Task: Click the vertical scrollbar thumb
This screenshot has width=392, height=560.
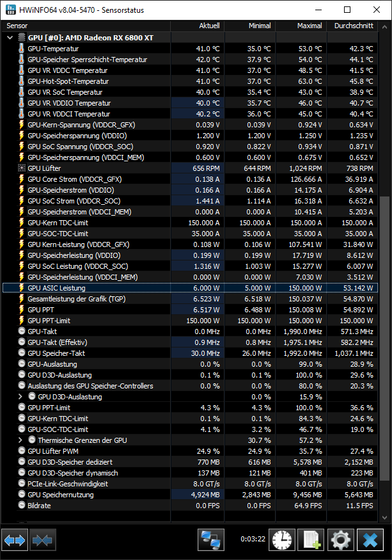Action: coord(384,338)
